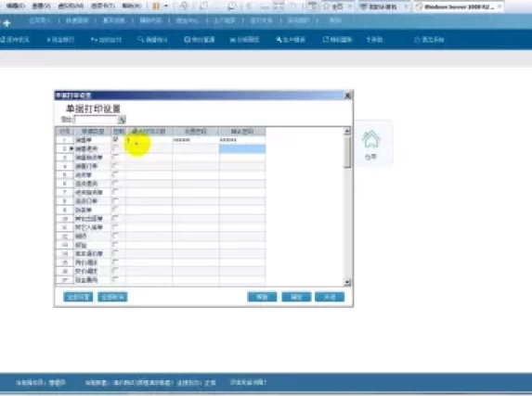Click the scroll up arrow in the list
This screenshot has height=396, width=532.
347,131
